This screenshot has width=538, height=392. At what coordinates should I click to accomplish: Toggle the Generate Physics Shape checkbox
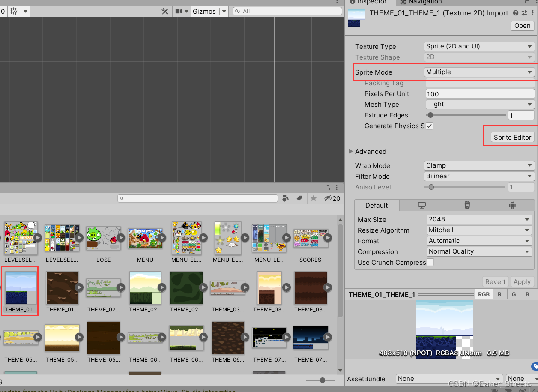tap(430, 126)
